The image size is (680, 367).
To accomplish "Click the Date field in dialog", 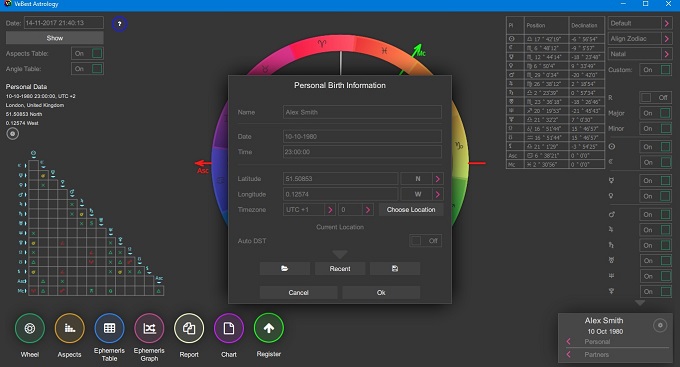I will coord(362,136).
